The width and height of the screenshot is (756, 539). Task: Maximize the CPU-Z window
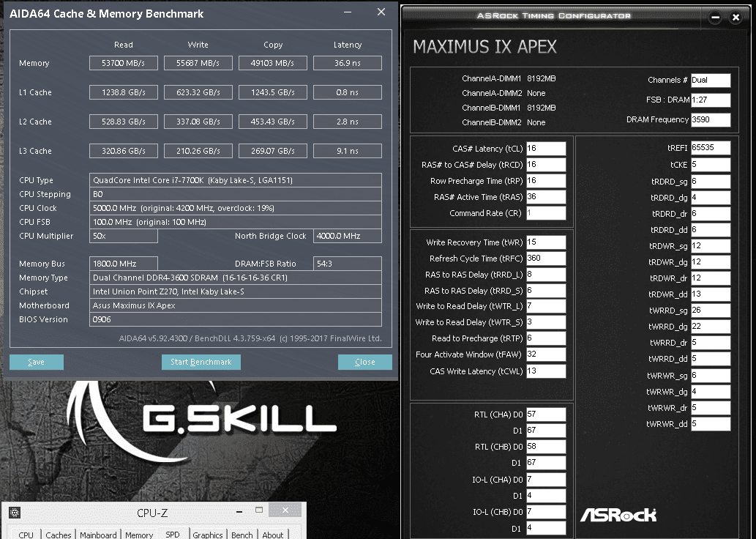tap(259, 510)
